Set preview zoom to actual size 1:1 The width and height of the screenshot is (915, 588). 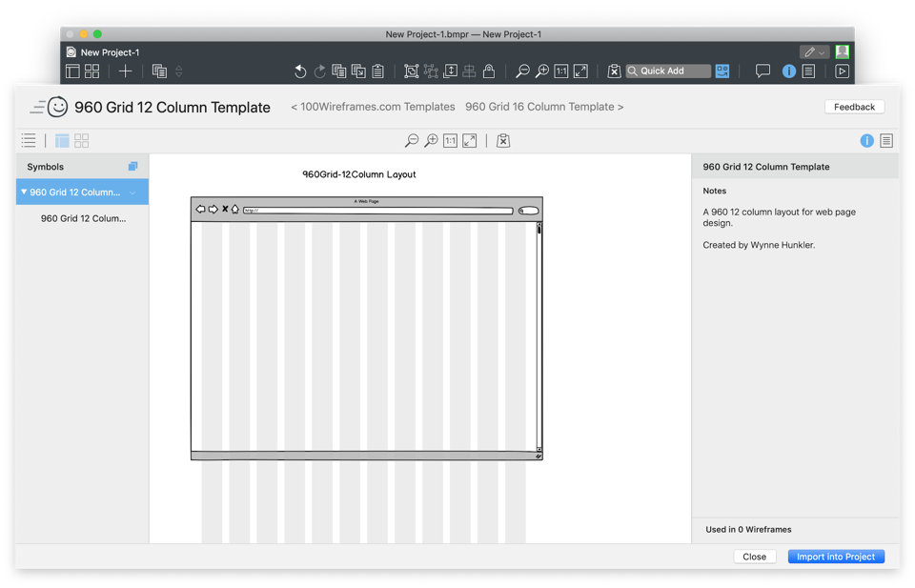point(450,141)
